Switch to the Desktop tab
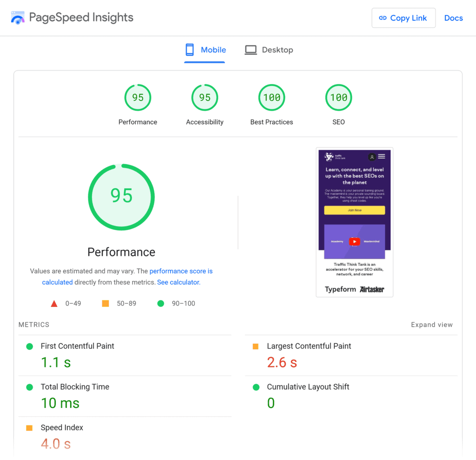This screenshot has width=476, height=460. tap(277, 50)
